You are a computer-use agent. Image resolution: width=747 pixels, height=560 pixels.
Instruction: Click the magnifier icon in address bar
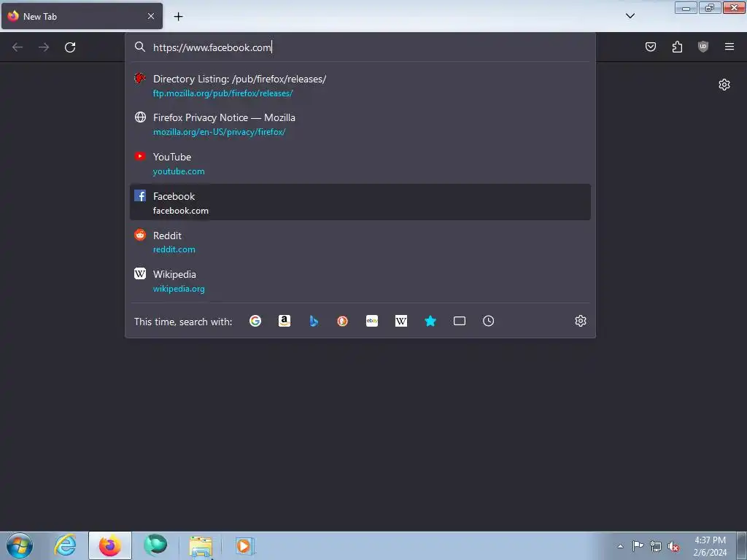click(x=139, y=47)
